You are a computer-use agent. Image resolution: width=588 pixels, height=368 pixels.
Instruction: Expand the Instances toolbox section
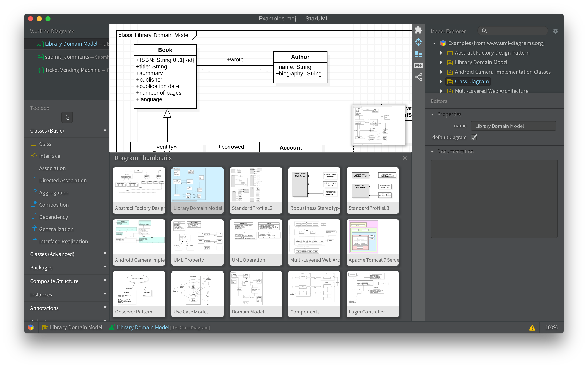tap(105, 294)
